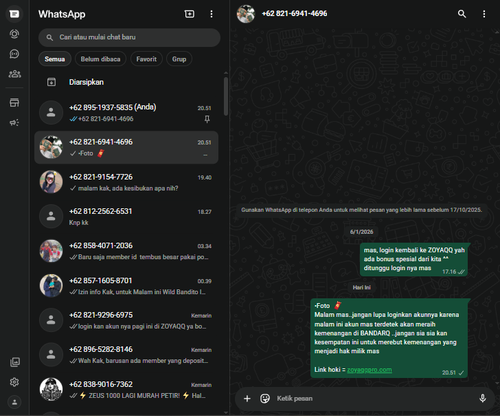Open chat +62 812-2562-6531
The height and width of the screenshot is (416, 500).
coord(127,217)
